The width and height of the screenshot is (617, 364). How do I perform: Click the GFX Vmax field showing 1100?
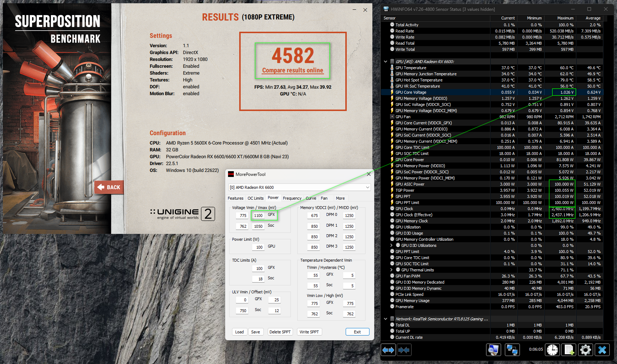[x=258, y=216]
